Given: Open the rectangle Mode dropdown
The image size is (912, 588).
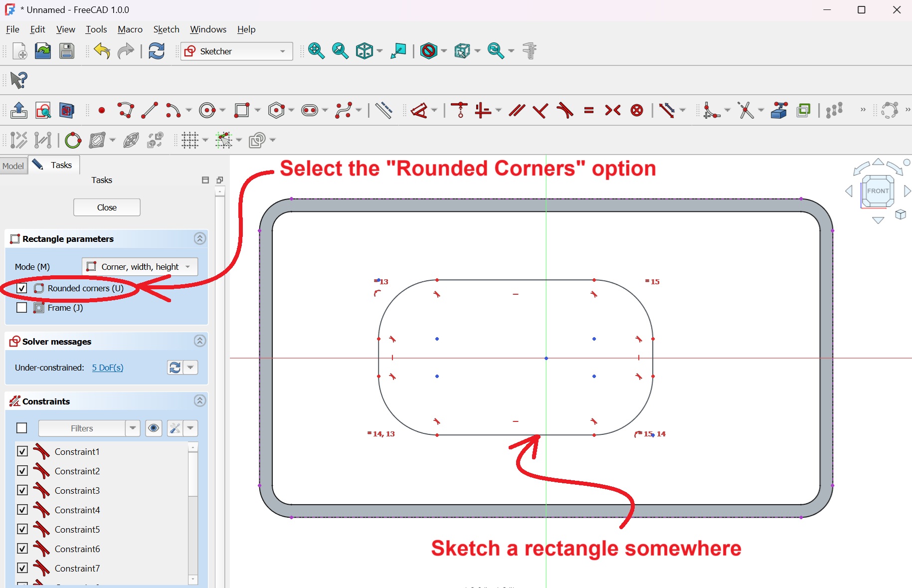Looking at the screenshot, I should [140, 267].
